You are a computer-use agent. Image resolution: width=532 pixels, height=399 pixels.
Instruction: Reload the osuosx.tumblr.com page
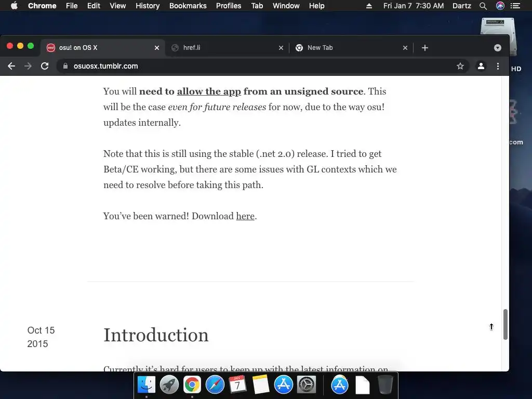coord(45,66)
